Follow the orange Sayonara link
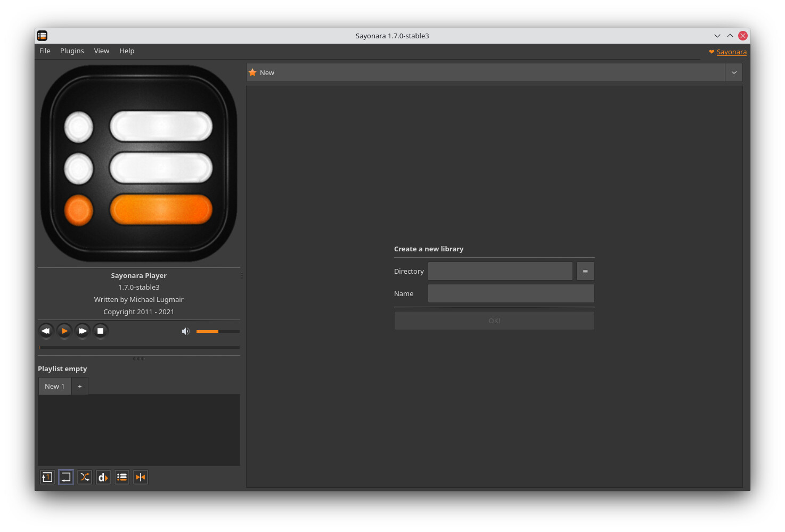785x532 pixels. 731,52
